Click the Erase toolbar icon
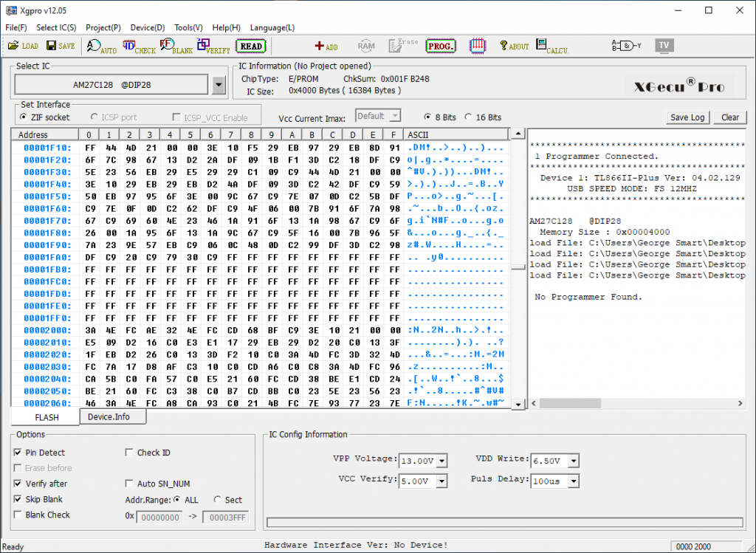Image resolution: width=756 pixels, height=553 pixels. pyautogui.click(x=403, y=46)
